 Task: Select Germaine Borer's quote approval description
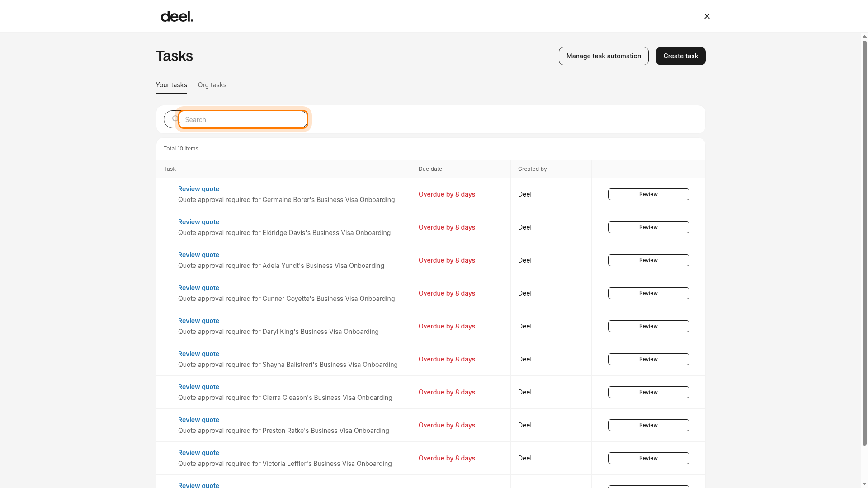(x=286, y=200)
